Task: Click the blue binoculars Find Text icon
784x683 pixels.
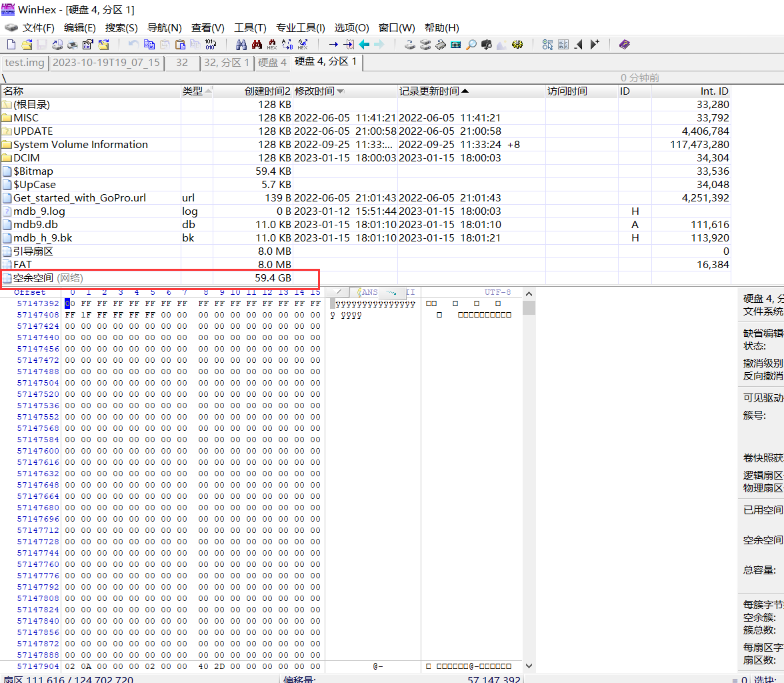Action: [x=241, y=45]
